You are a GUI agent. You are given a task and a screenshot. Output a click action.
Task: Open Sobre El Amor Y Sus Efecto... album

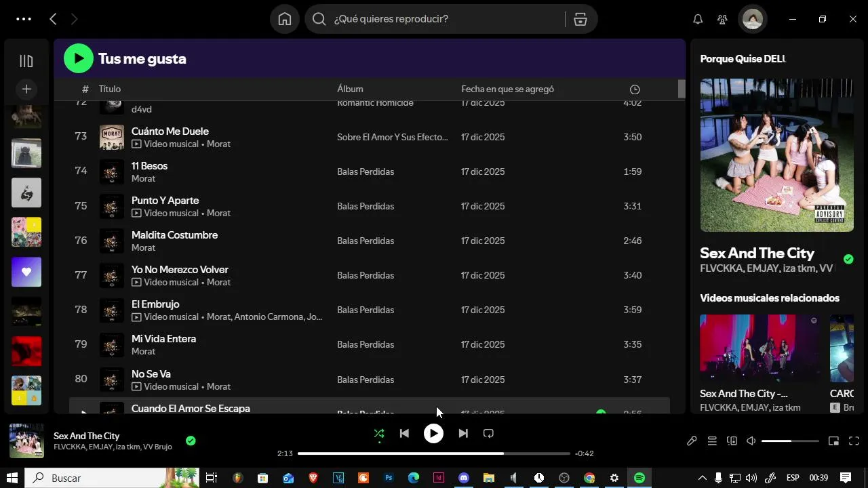click(393, 137)
